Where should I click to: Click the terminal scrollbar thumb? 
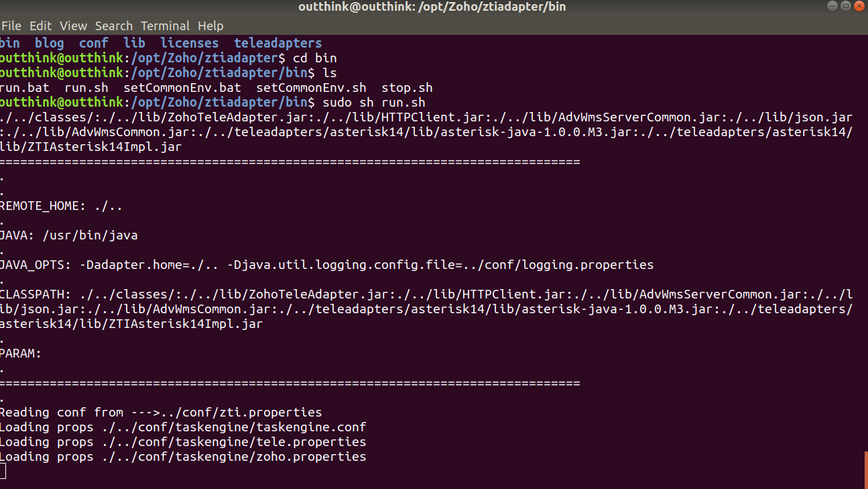pos(865,470)
